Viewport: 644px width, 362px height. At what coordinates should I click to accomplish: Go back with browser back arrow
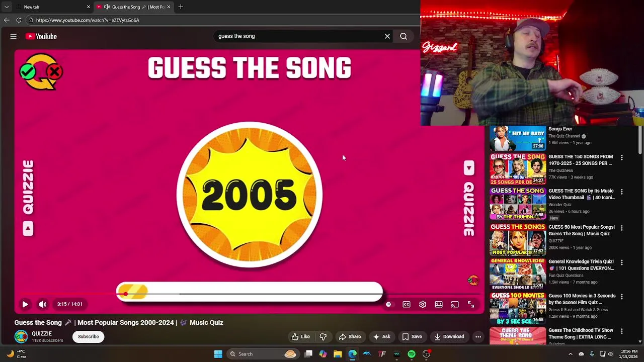(x=7, y=20)
